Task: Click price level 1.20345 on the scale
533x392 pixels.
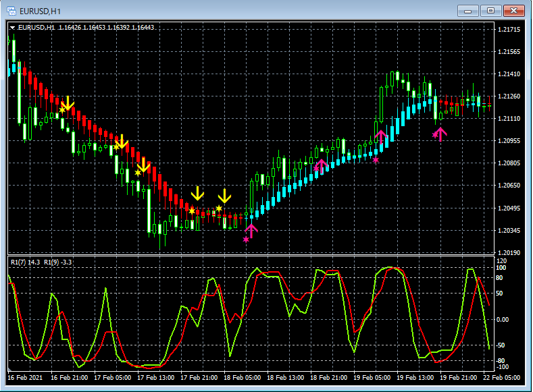Action: point(509,231)
